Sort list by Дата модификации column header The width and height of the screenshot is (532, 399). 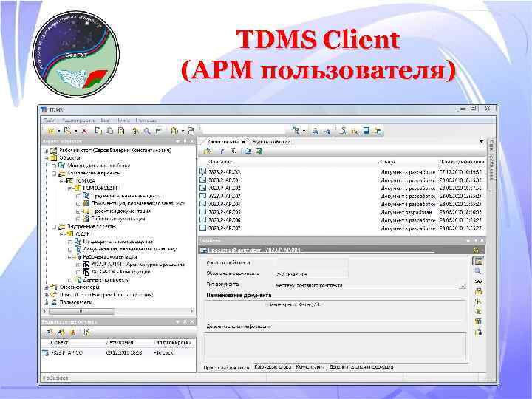point(461,162)
